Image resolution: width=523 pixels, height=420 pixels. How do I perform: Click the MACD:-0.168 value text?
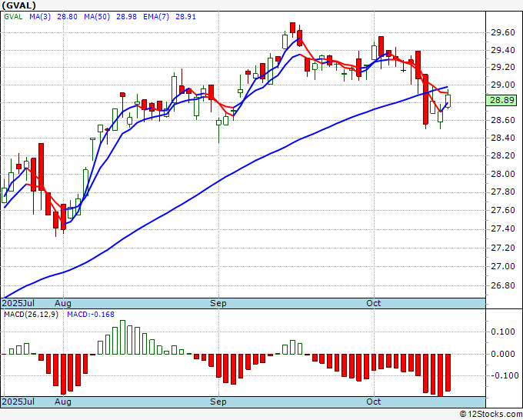pos(91,315)
